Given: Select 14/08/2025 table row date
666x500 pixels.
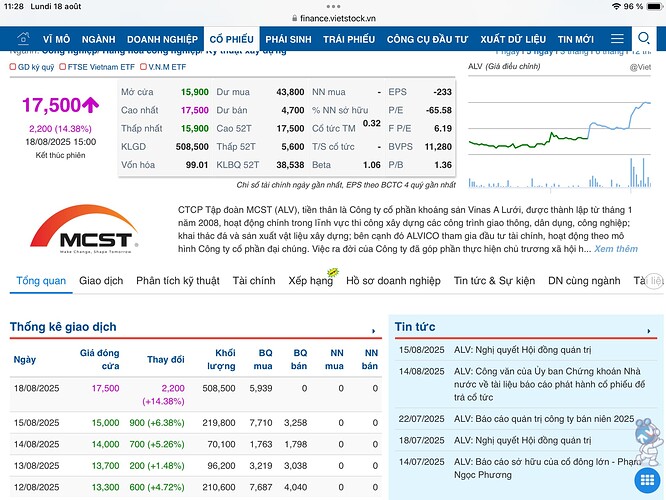Looking at the screenshot, I should pyautogui.click(x=37, y=444).
